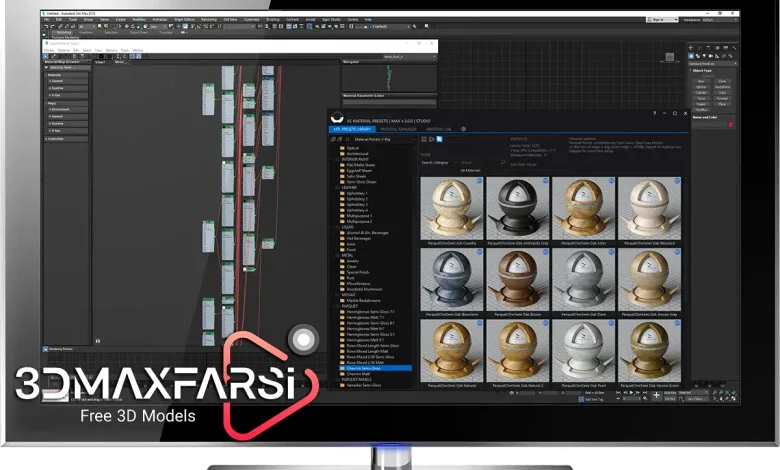Click the object color swatch under Name and Color
Image resolution: width=780 pixels, height=470 pixels.
730,124
